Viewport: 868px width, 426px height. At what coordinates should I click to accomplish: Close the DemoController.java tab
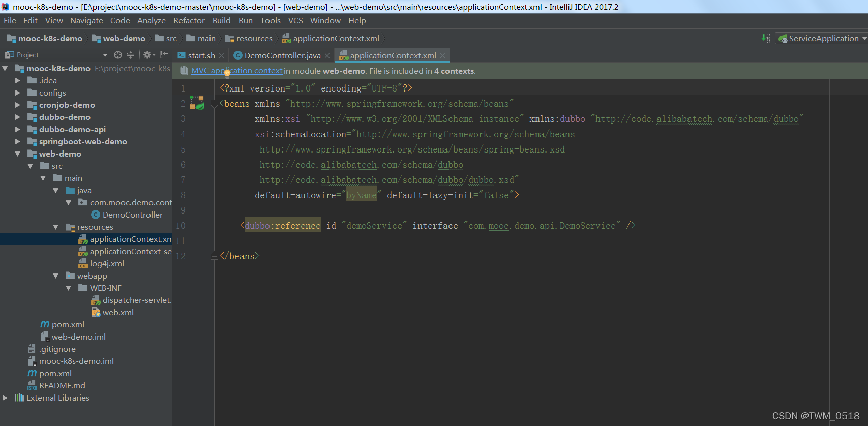tap(327, 56)
